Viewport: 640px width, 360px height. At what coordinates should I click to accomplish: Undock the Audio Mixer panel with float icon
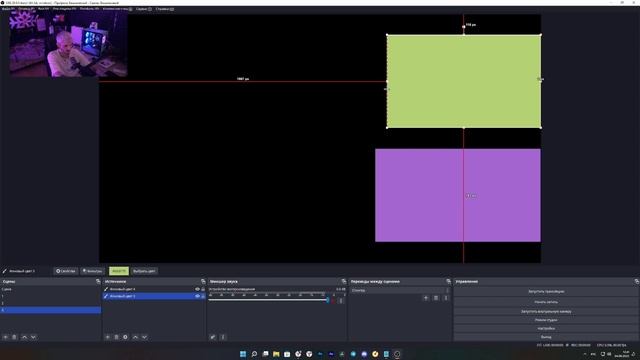[x=344, y=281]
